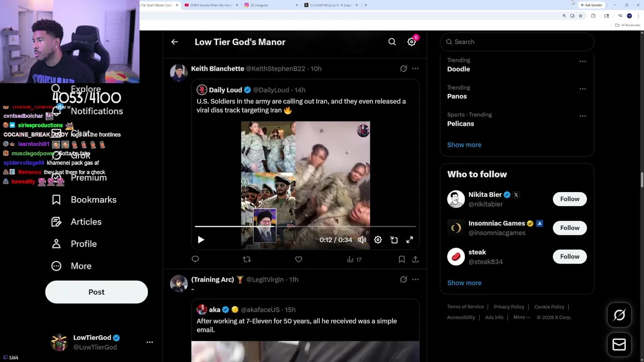Click the Grok icon on Training Arc post

pyautogui.click(x=404, y=280)
